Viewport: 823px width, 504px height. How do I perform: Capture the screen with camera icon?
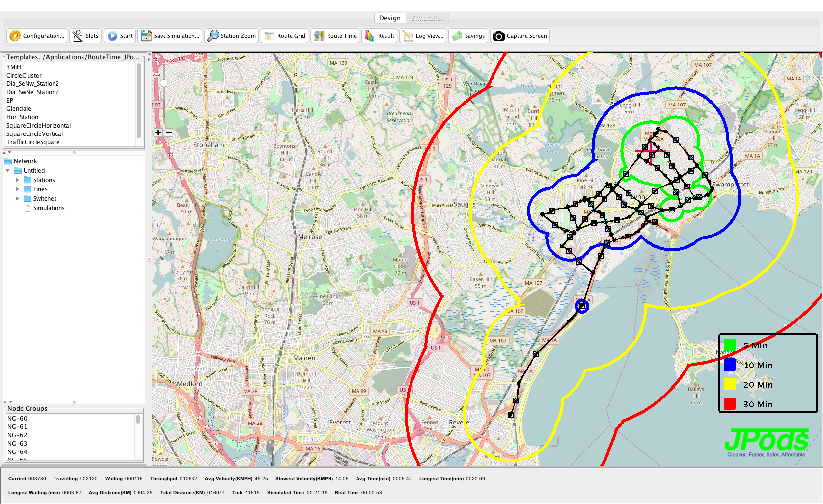499,36
